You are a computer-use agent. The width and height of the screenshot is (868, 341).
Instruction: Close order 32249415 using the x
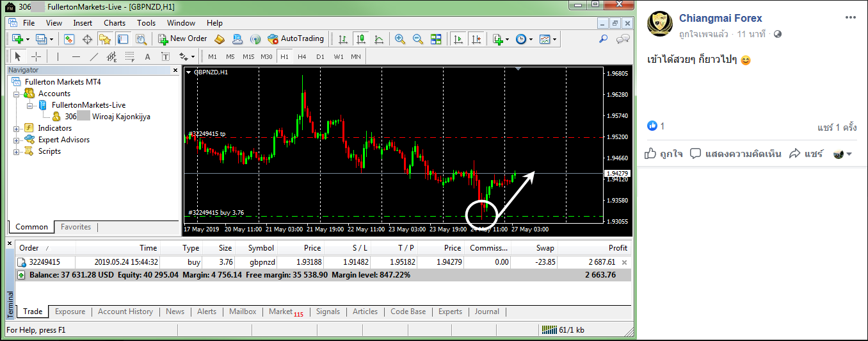pos(625,262)
